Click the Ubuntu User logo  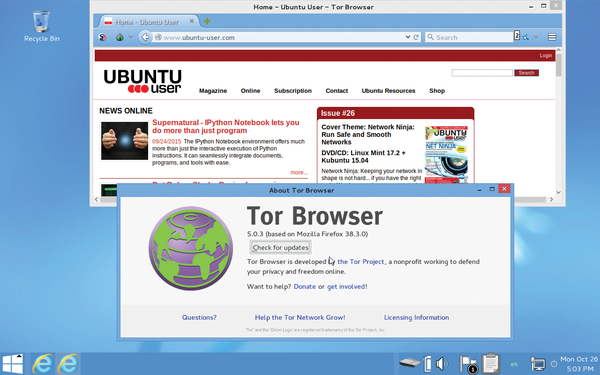point(142,81)
